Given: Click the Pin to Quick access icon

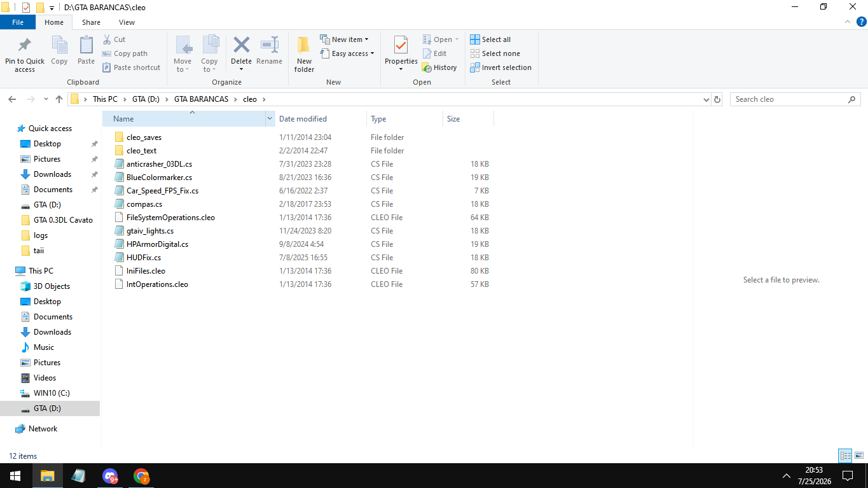Looking at the screenshot, I should point(25,46).
